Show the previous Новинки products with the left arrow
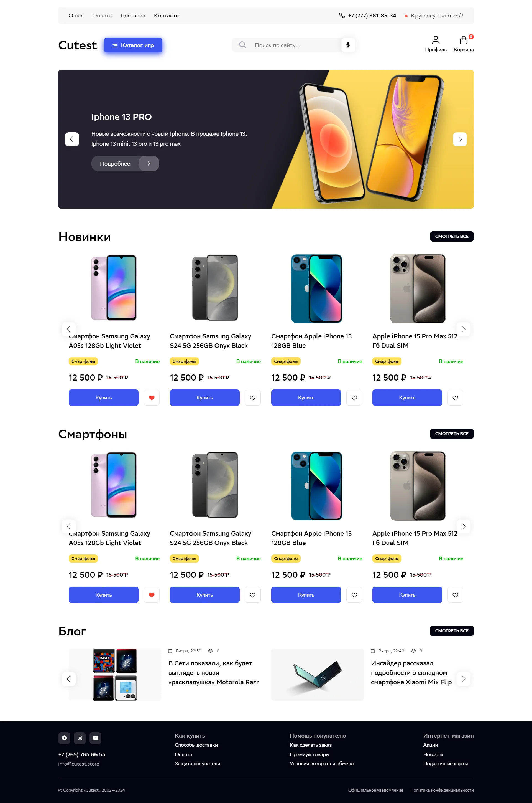Image resolution: width=532 pixels, height=803 pixels. 68,329
